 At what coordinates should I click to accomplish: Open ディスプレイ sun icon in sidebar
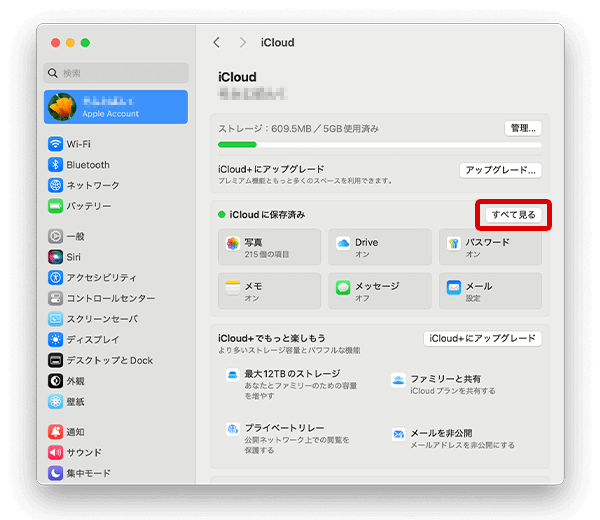tap(55, 339)
